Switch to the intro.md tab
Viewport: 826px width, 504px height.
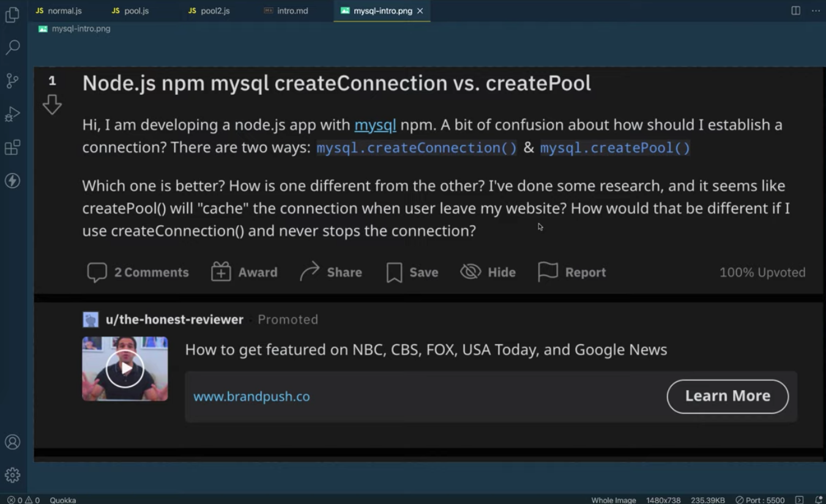click(286, 10)
